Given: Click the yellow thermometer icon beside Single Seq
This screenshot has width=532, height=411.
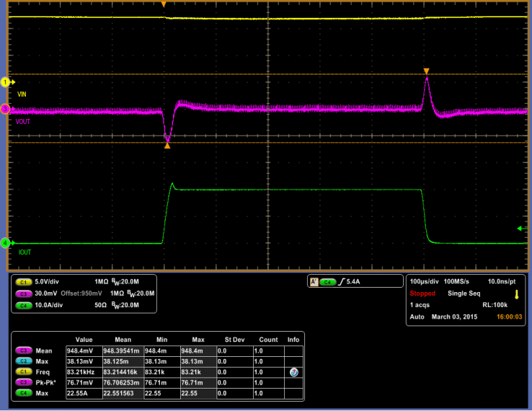Looking at the screenshot, I should point(517,294).
